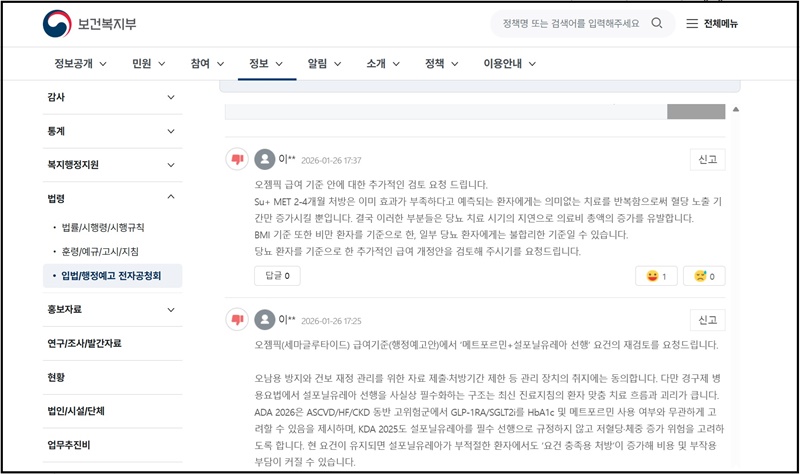
Task: Click the scroll-up arrow of comment list
Action: coord(736,109)
